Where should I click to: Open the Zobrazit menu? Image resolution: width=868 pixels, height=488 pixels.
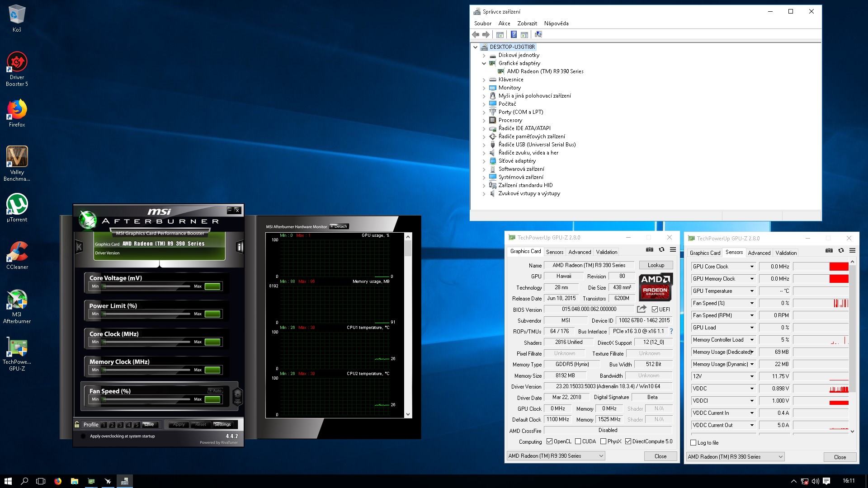(x=527, y=23)
